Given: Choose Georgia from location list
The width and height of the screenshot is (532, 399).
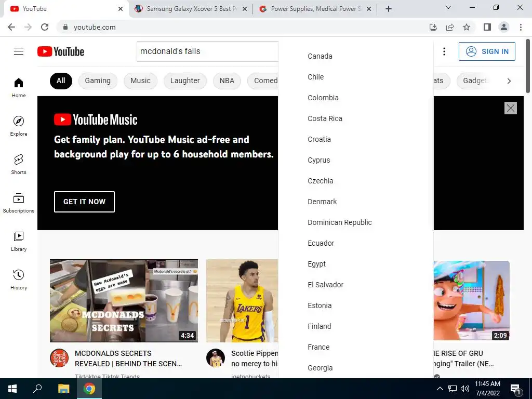Looking at the screenshot, I should click(356, 368).
